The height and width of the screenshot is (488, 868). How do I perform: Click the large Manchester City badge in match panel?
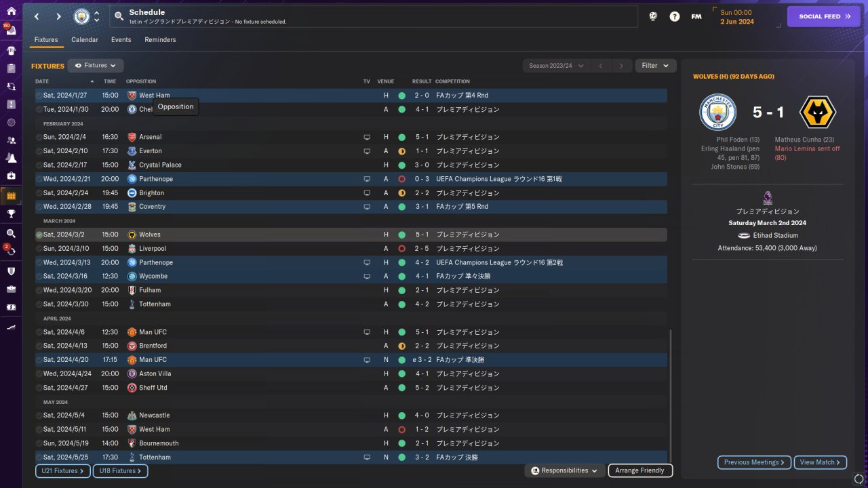pyautogui.click(x=717, y=113)
